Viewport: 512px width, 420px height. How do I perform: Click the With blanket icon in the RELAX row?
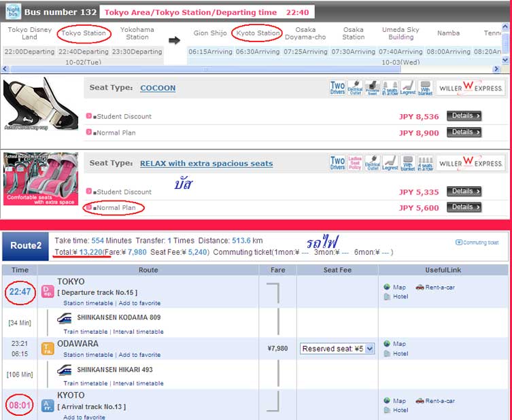click(407, 163)
